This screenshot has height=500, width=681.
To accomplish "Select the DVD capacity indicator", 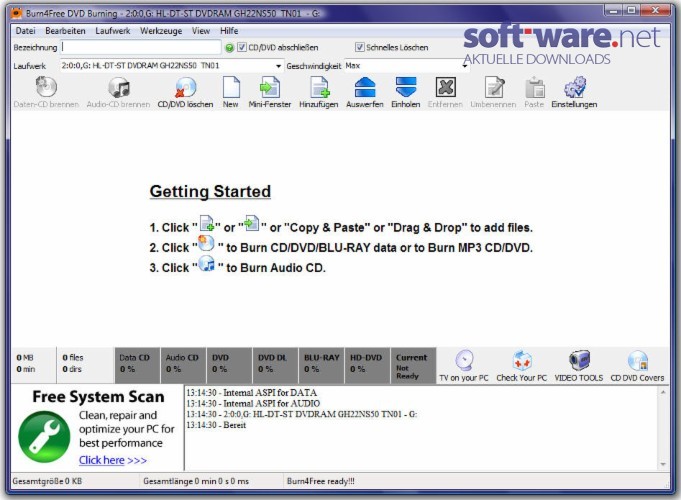I will point(229,365).
